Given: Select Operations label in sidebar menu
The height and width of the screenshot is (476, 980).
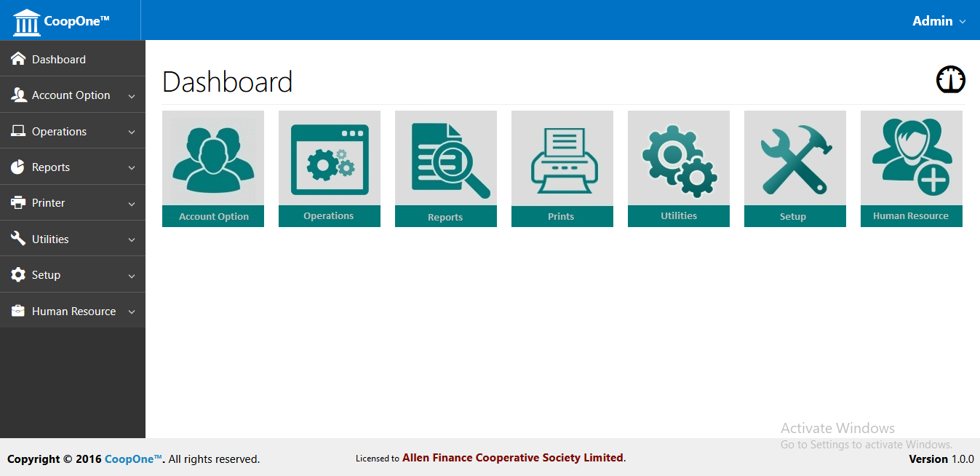Looking at the screenshot, I should tap(59, 131).
